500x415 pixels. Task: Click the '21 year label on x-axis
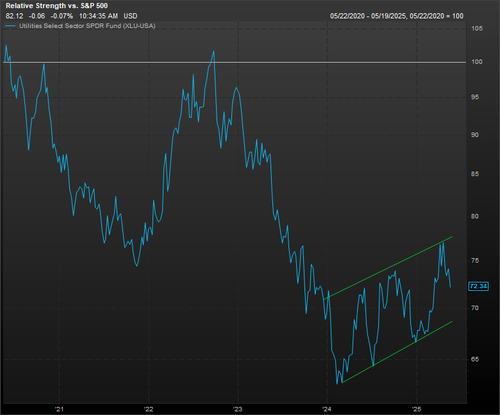(x=60, y=409)
